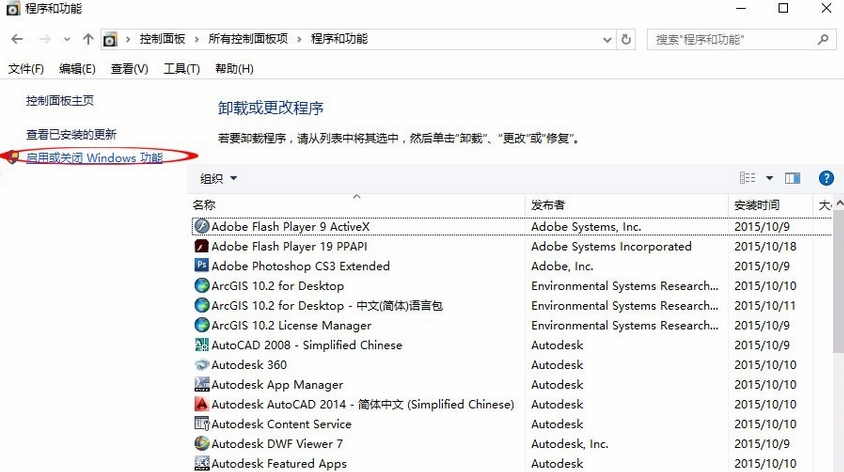Viewport: 844px width, 472px height.
Task: Toggle the preview pane icon
Action: coord(793,178)
